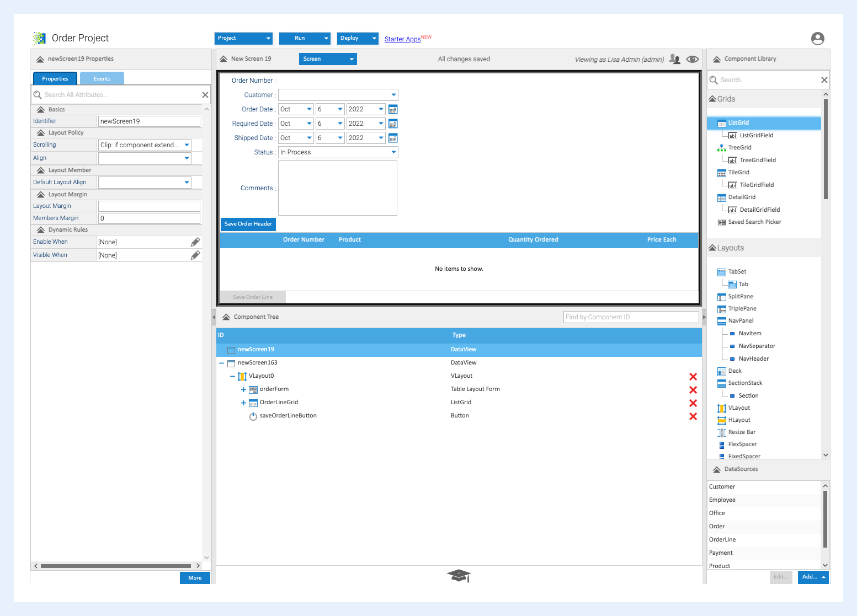Click the NavPanel layout icon
The height and width of the screenshot is (616, 857).
pos(722,320)
